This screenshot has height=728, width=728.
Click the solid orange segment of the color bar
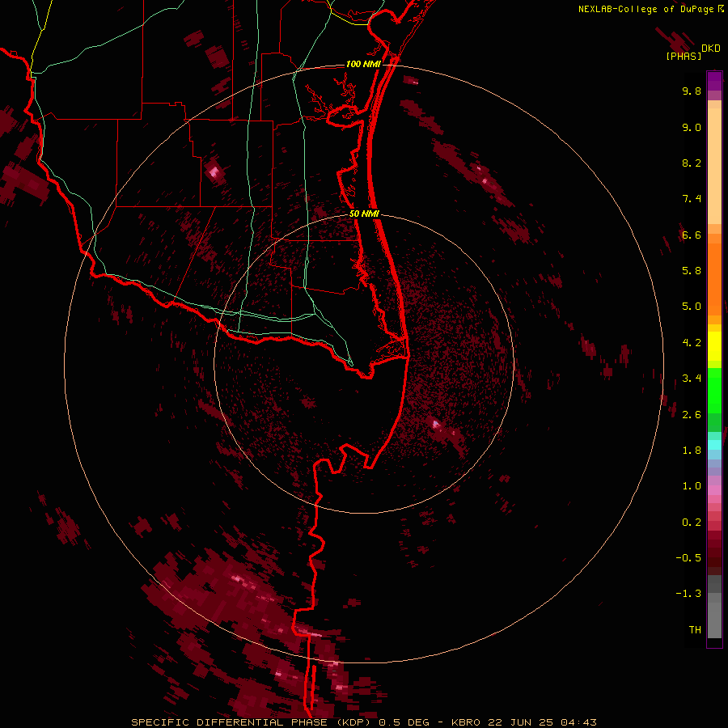coord(714,279)
